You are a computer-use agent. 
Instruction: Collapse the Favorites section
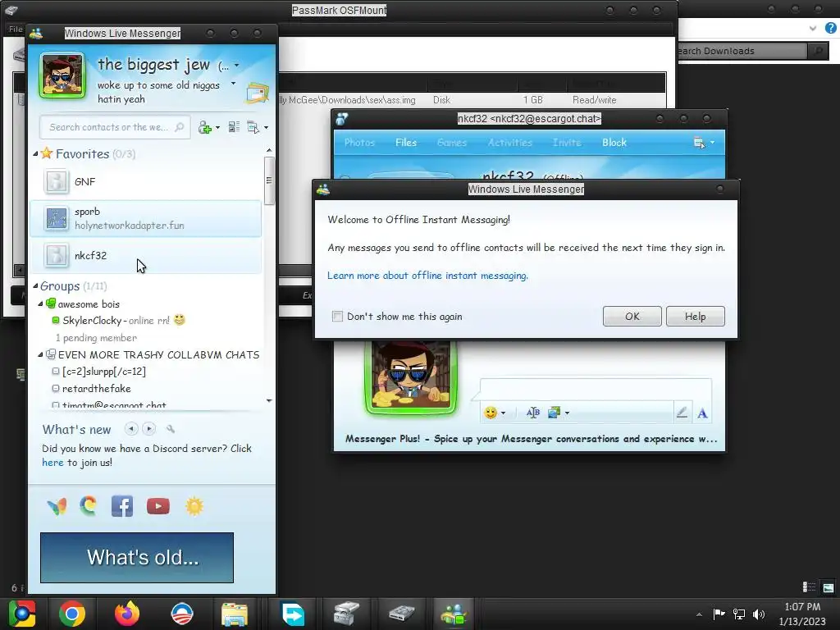(35, 153)
